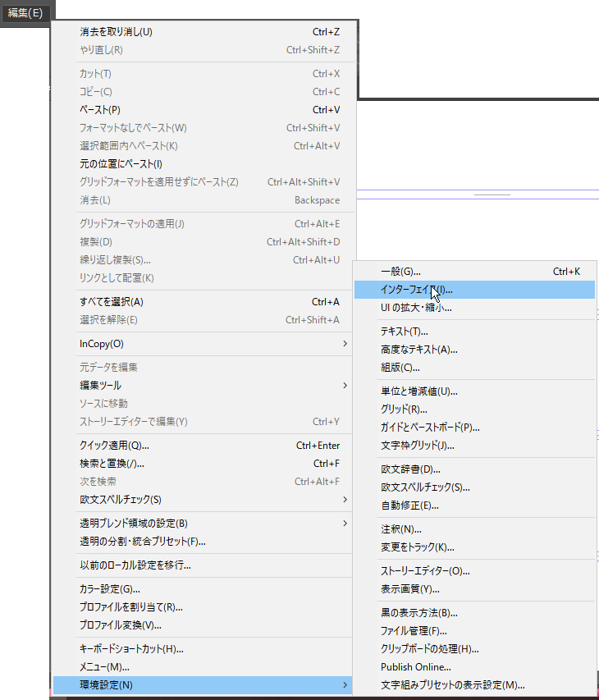Open 自動修正(E)... preferences
This screenshot has width=599, height=700.
pyautogui.click(x=475, y=506)
